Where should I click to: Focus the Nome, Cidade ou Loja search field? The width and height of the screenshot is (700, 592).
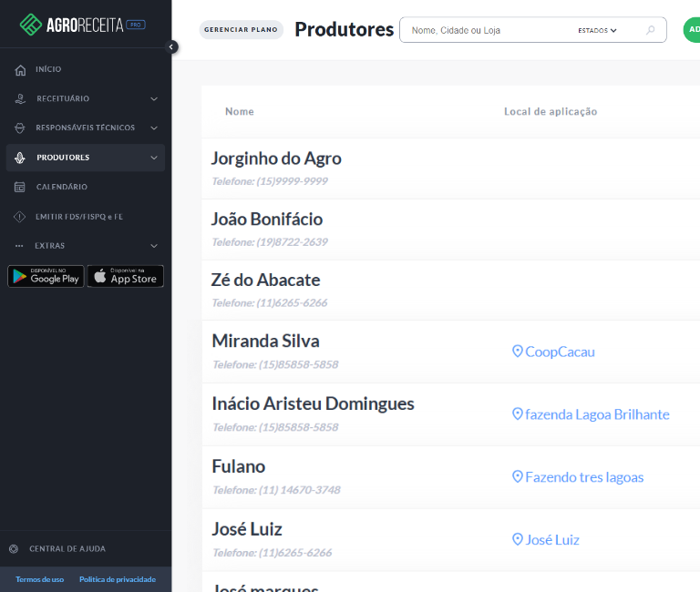tap(488, 30)
